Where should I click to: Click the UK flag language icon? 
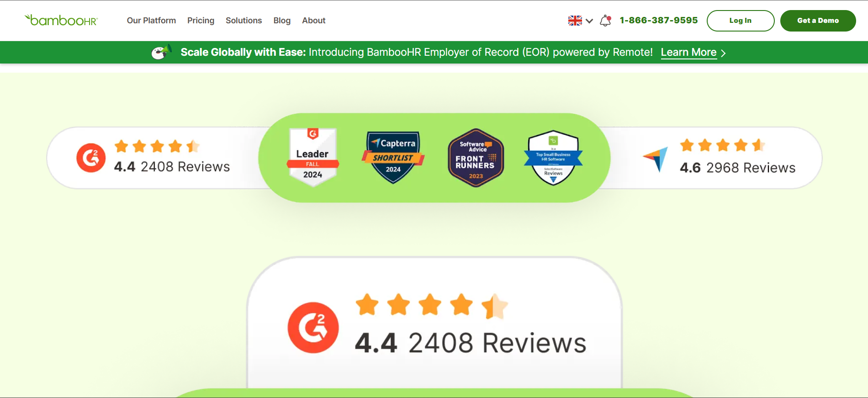575,21
